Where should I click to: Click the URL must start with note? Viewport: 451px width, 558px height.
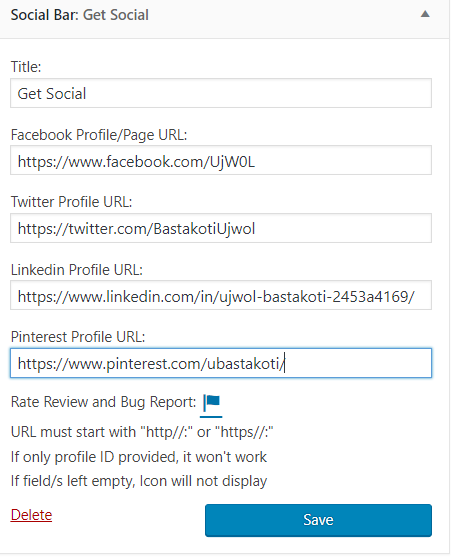(x=142, y=432)
